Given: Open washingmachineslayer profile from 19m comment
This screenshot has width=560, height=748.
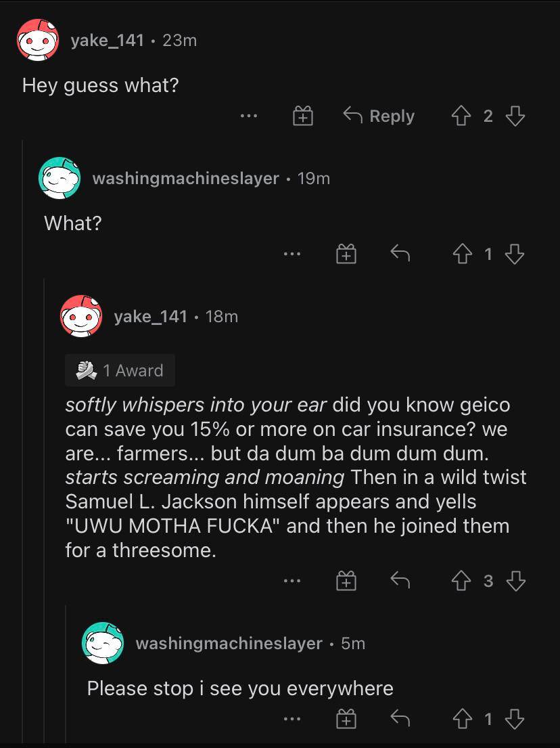Looking at the screenshot, I should [x=185, y=179].
